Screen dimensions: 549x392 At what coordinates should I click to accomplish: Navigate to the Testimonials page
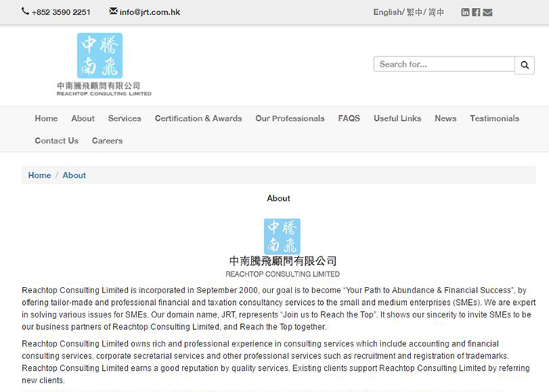[x=494, y=118]
